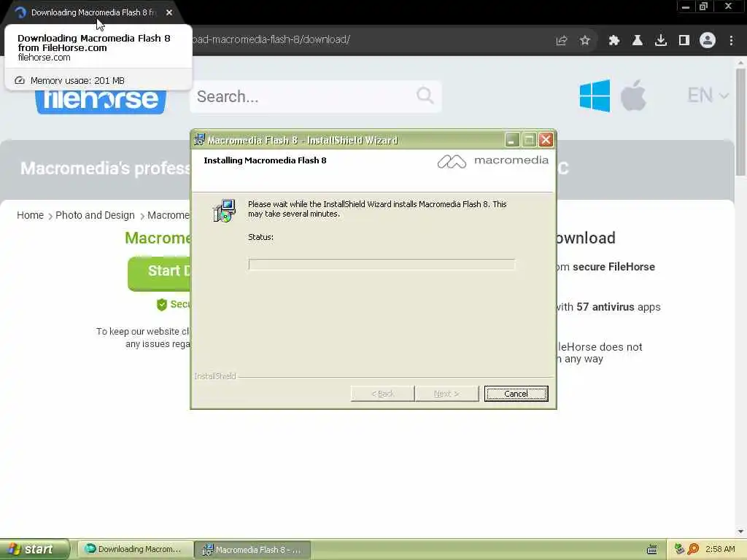This screenshot has width=747, height=560.
Task: Click the keyboard icon in system tray
Action: [651, 550]
